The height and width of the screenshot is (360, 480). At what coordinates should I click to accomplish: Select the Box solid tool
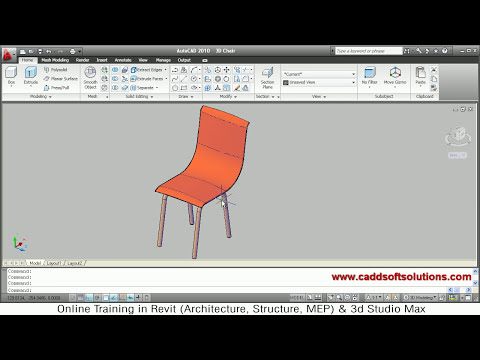(11, 76)
